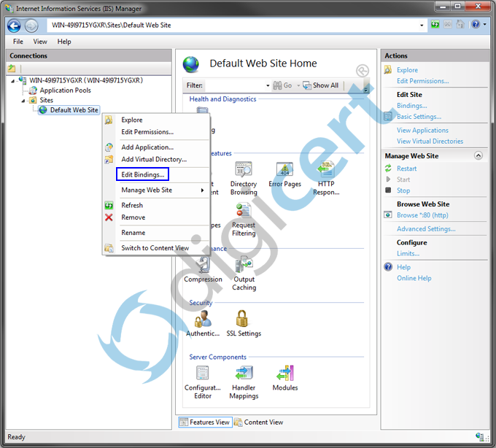Open HTTP Response Headers feature icon
Viewport: 496px width, 448px height.
pos(326,169)
